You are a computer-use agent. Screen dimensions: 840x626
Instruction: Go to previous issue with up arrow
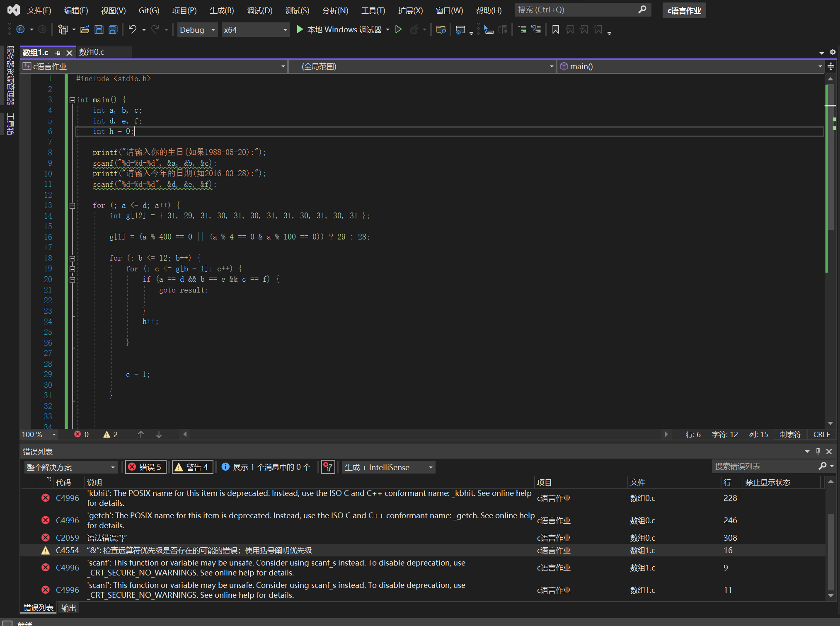tap(141, 434)
